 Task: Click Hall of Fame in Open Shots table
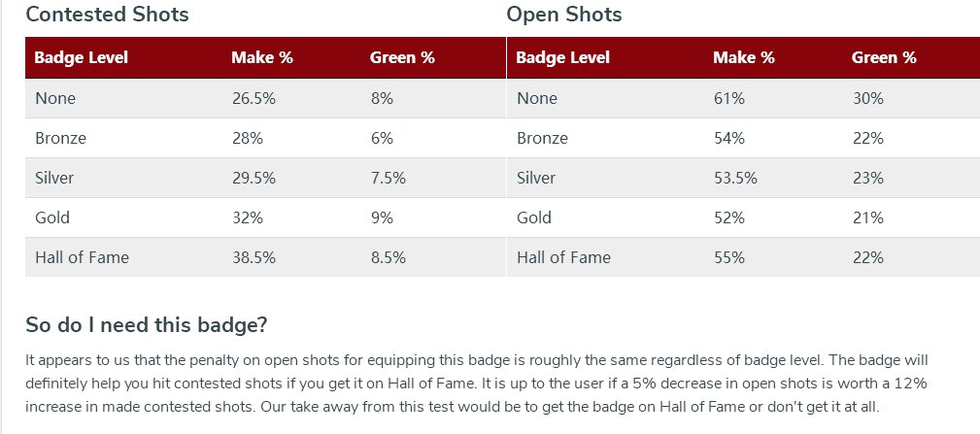pyautogui.click(x=563, y=257)
